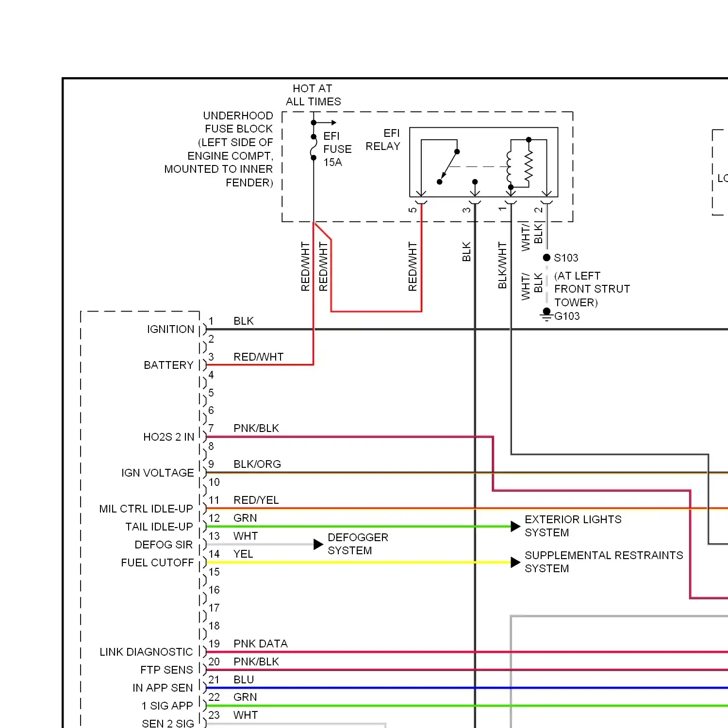Click the S103 splice label
Image resolution: width=728 pixels, height=728 pixels.
click(566, 258)
